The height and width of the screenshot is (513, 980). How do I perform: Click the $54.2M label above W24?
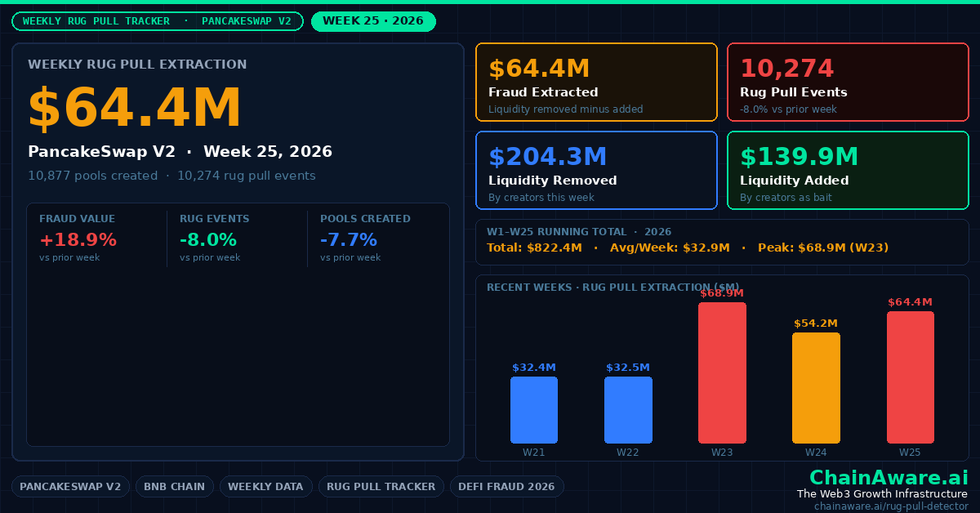tap(816, 323)
